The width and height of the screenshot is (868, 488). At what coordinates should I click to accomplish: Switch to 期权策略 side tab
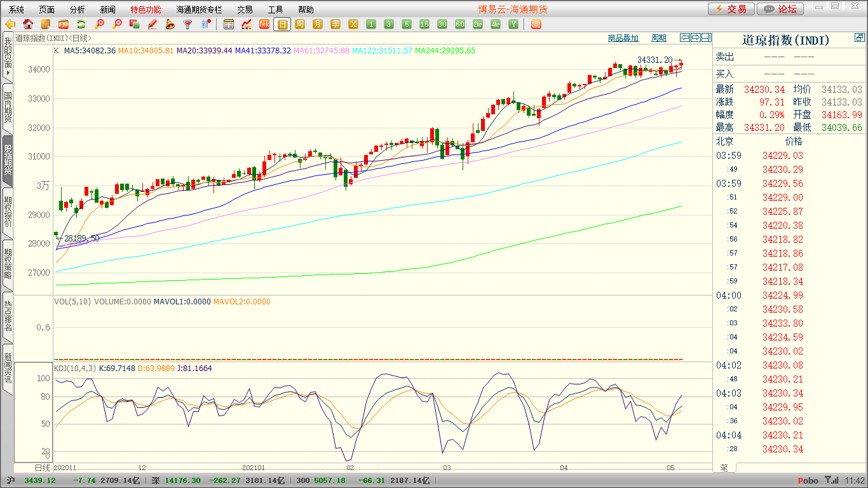[8, 264]
